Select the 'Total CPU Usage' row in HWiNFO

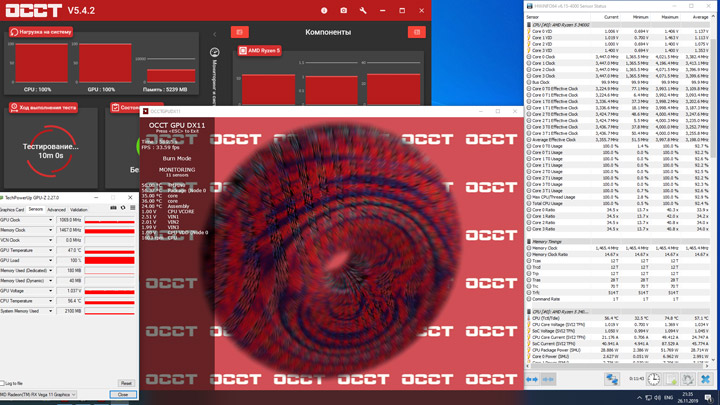click(618, 203)
